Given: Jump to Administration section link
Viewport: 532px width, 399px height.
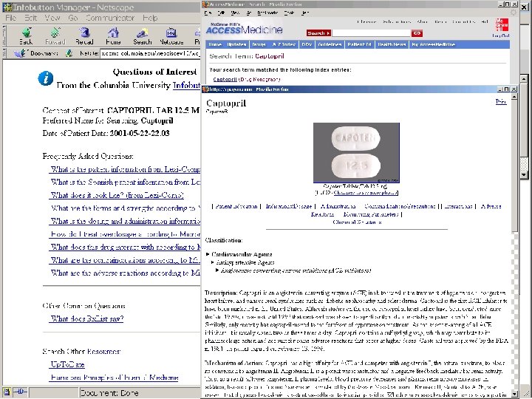Looking at the screenshot, I should coord(338,206).
